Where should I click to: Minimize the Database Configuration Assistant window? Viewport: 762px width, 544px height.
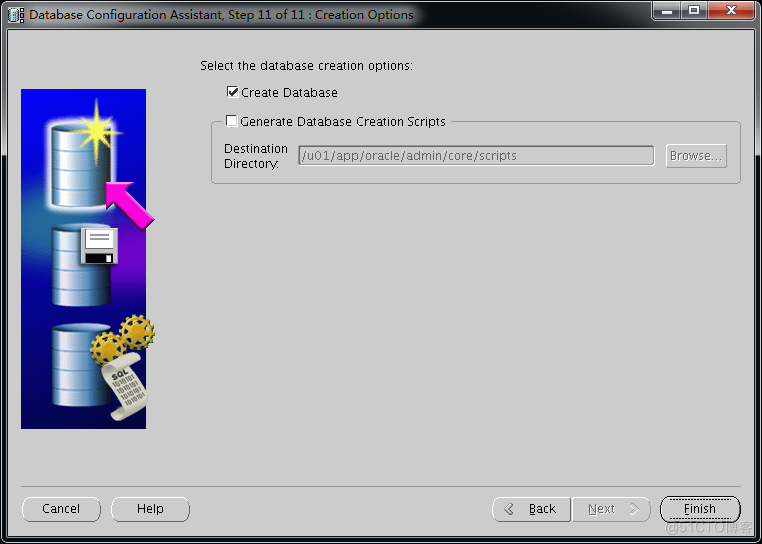[x=667, y=10]
